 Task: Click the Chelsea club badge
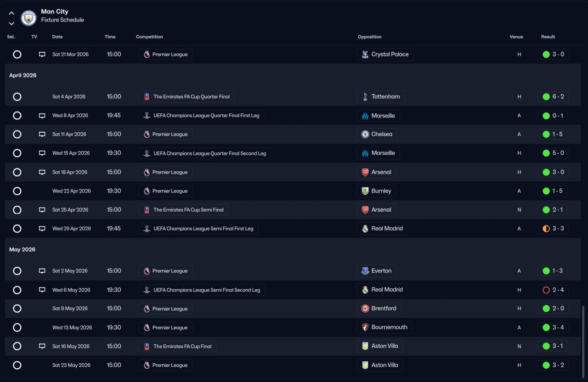coord(365,135)
